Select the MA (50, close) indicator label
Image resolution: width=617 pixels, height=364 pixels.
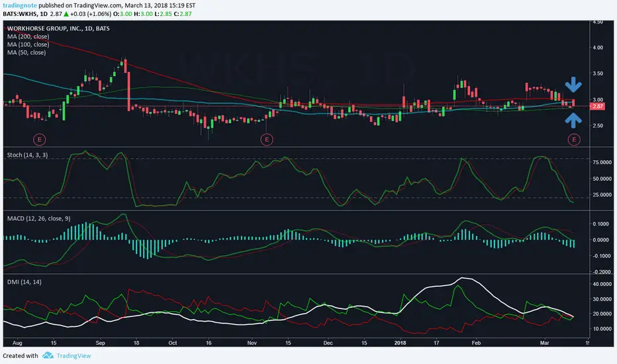(26, 52)
